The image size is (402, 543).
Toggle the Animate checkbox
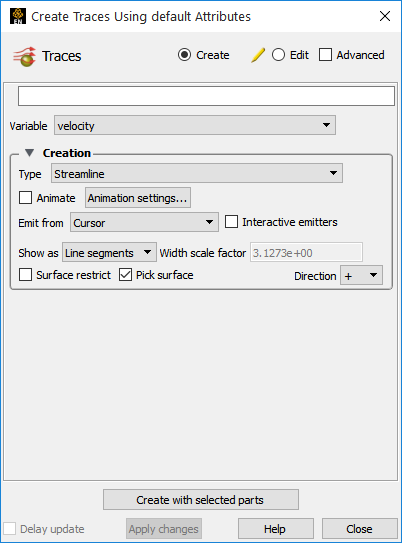pos(25,198)
